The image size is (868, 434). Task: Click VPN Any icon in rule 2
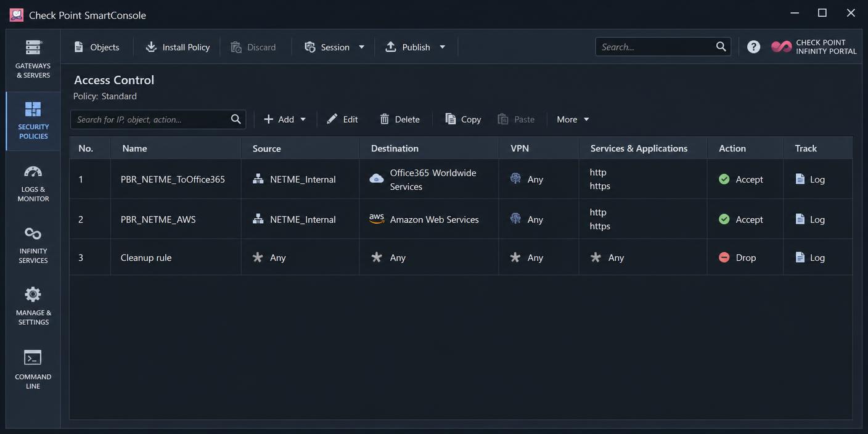(515, 219)
